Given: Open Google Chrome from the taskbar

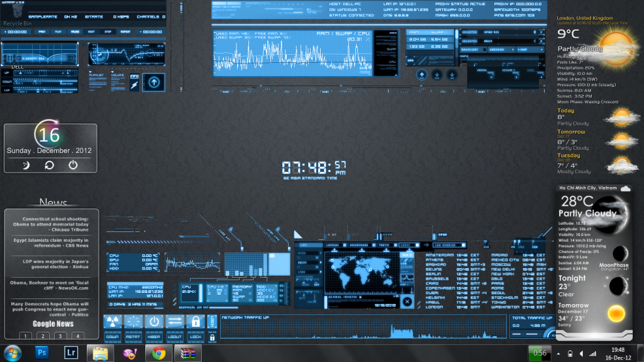Looking at the screenshot, I should tap(158, 353).
